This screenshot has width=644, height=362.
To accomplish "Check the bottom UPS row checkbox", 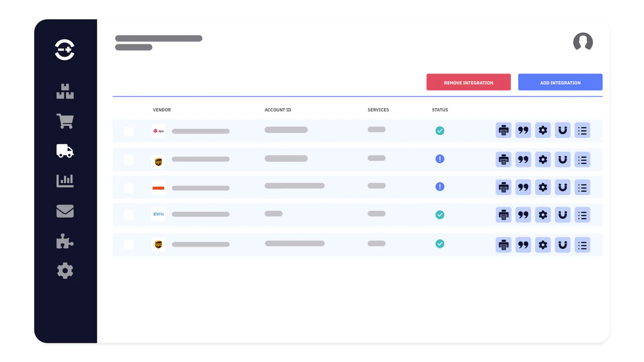I will (129, 244).
